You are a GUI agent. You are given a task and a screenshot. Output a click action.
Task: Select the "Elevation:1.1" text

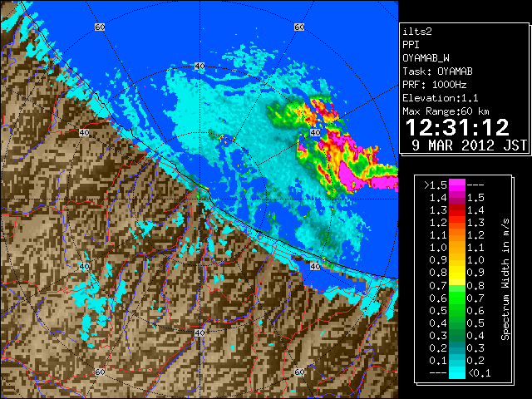(x=441, y=98)
